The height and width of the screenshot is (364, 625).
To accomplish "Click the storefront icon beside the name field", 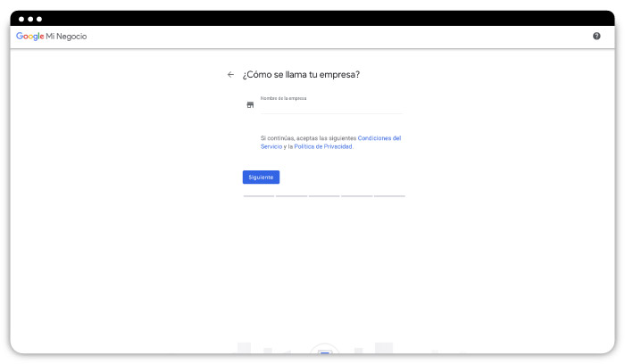I will click(250, 104).
